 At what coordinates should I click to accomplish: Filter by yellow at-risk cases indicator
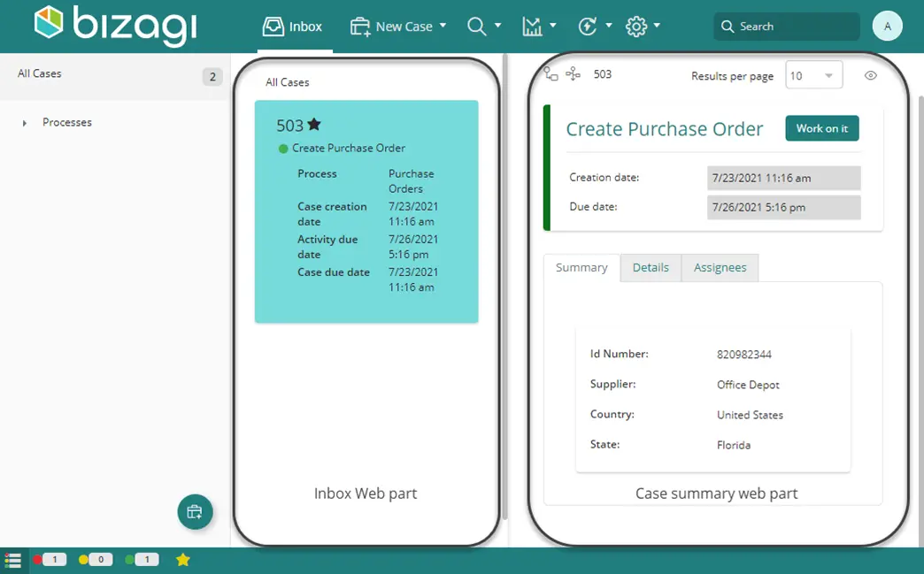coord(96,559)
